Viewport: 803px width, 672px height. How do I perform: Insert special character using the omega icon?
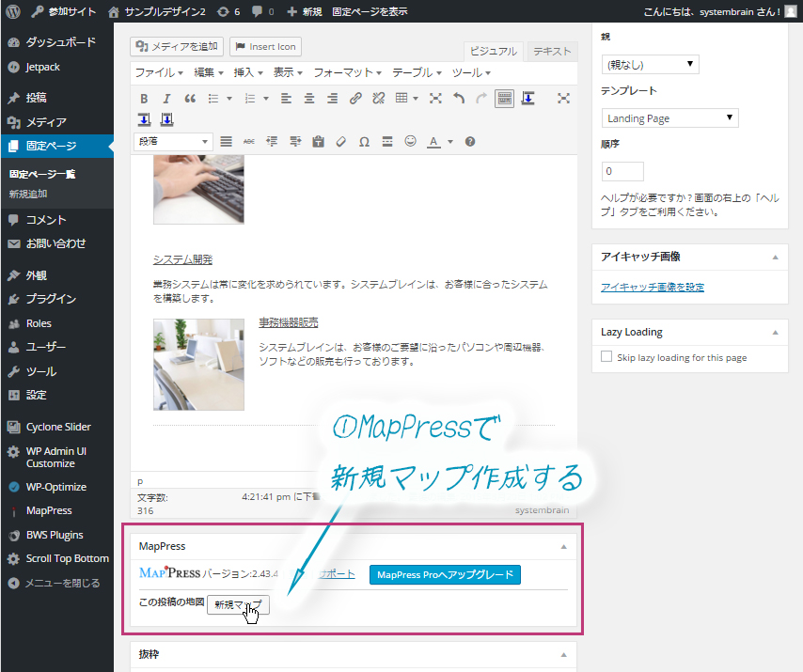(364, 142)
